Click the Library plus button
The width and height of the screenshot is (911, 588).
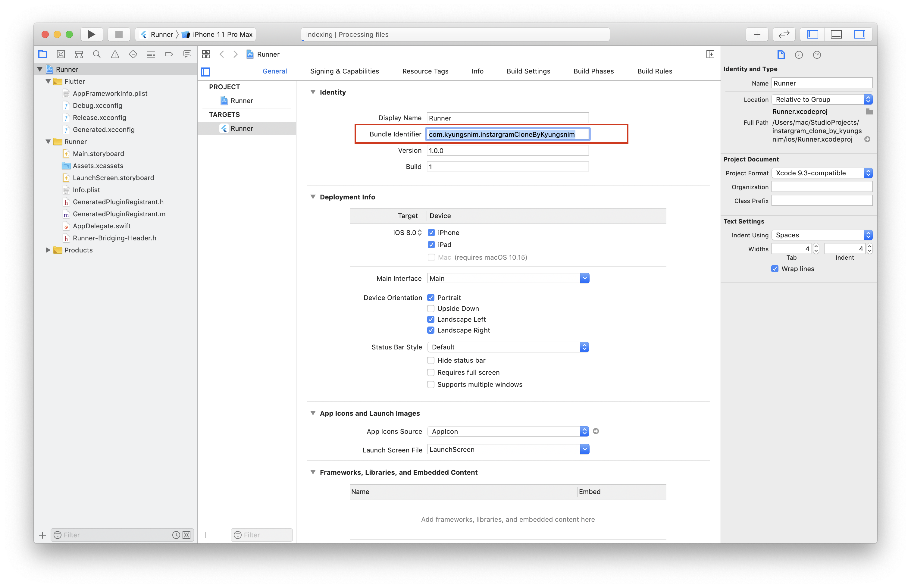757,34
